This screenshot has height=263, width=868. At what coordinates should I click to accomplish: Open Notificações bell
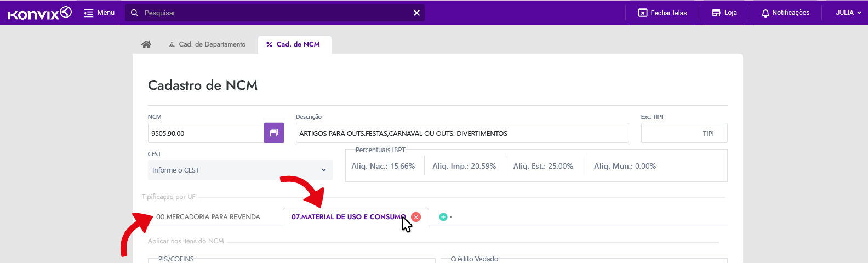[x=785, y=13]
